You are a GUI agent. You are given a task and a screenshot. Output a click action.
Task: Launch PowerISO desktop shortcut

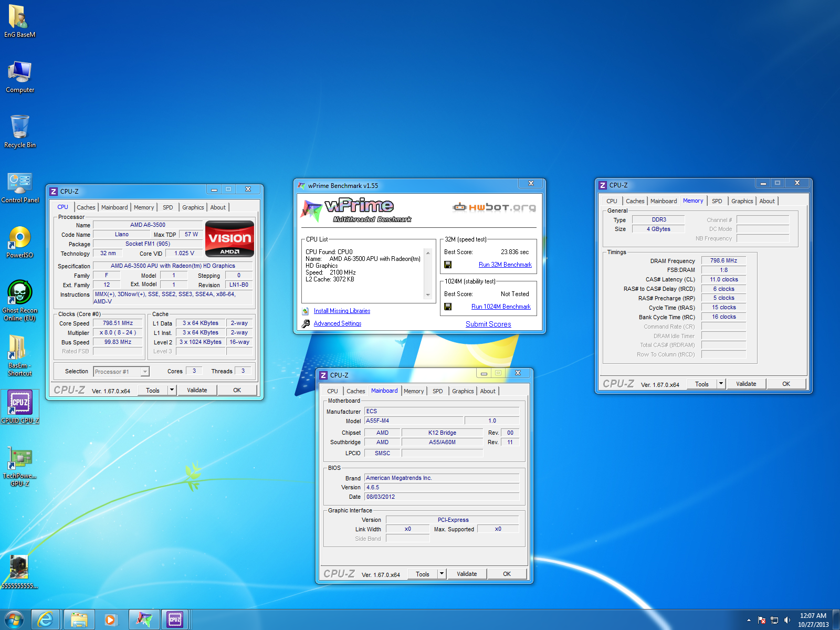click(x=19, y=242)
